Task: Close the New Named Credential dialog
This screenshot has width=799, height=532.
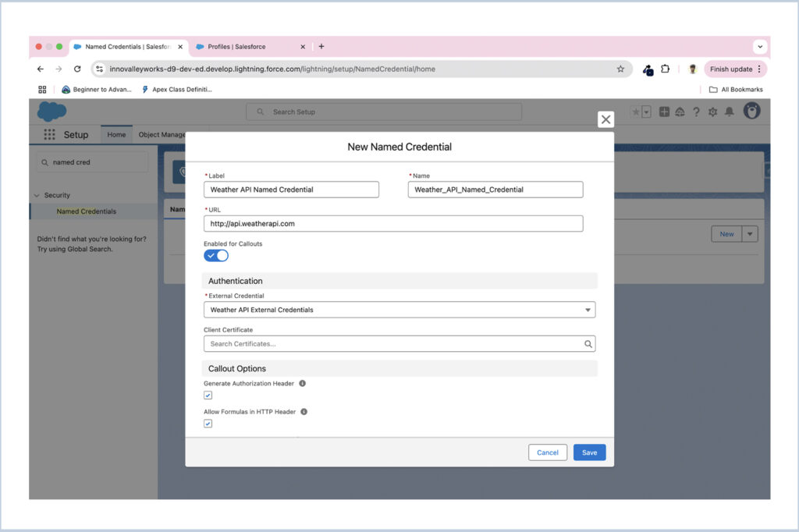Action: pos(605,119)
